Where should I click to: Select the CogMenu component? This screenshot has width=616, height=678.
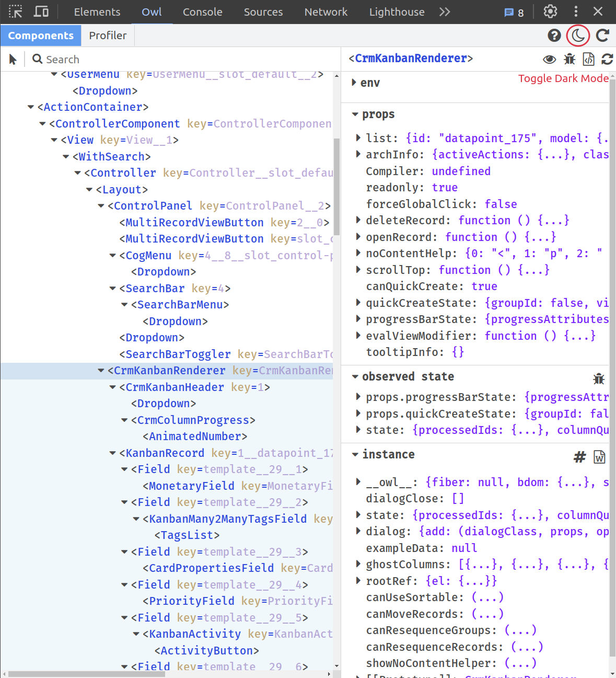(148, 256)
